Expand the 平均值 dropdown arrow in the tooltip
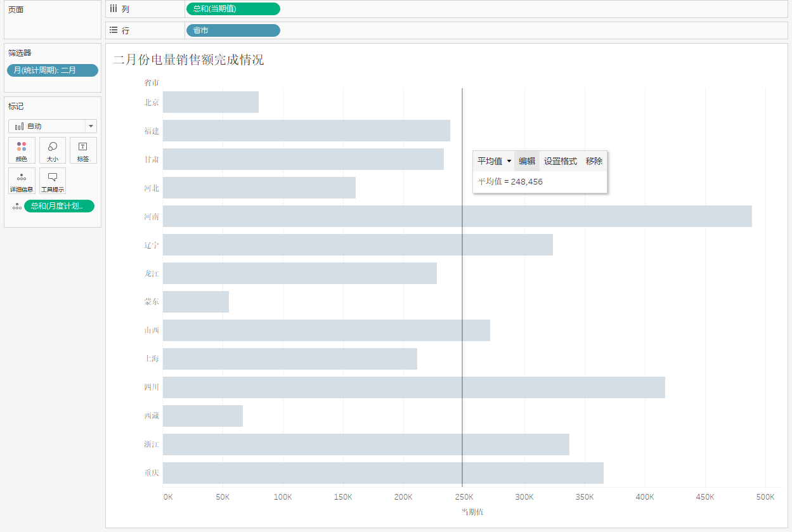The height and width of the screenshot is (532, 792). tap(509, 161)
